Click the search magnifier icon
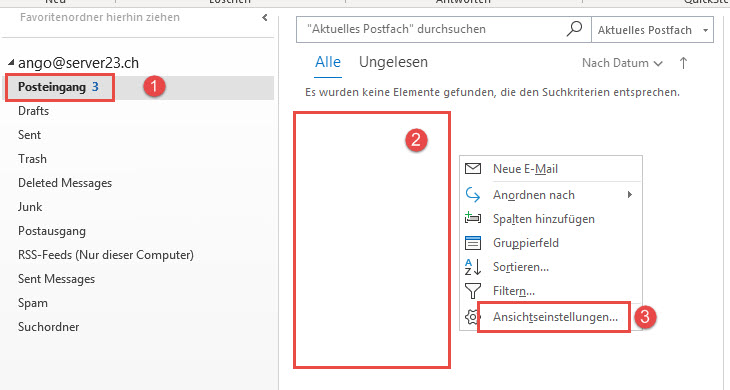The width and height of the screenshot is (730, 390). click(574, 29)
